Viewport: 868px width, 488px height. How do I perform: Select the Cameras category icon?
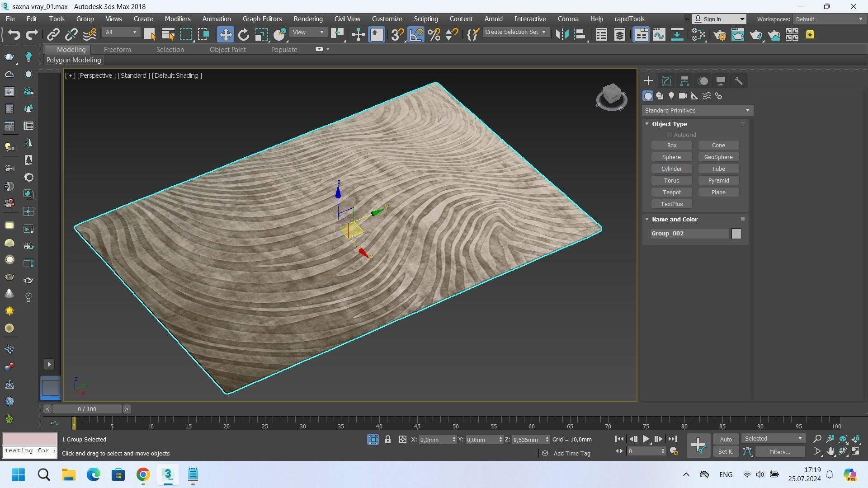tap(683, 96)
